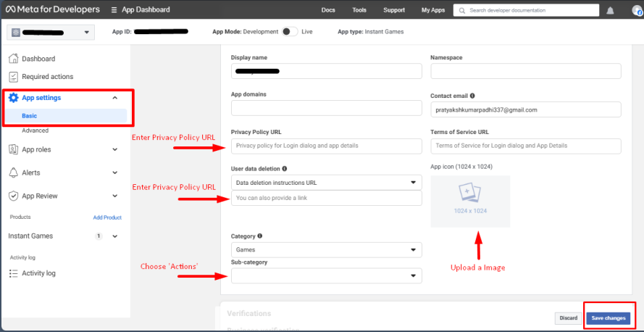
Task: Click the App settings gear icon
Action: point(14,98)
